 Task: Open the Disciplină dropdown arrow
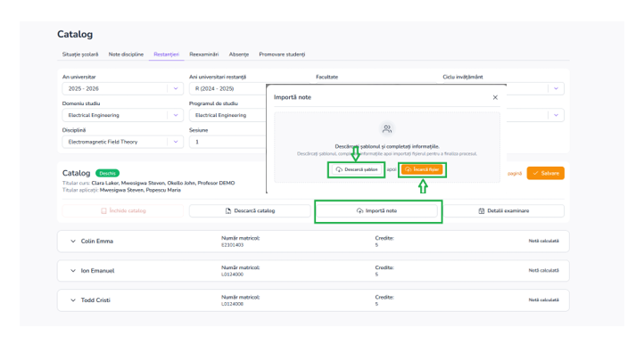tap(176, 142)
